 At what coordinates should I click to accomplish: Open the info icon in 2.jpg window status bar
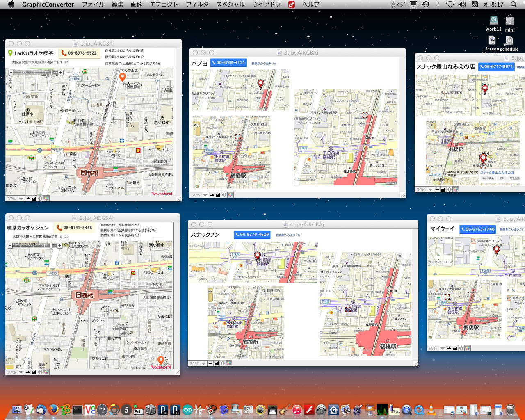tap(40, 372)
